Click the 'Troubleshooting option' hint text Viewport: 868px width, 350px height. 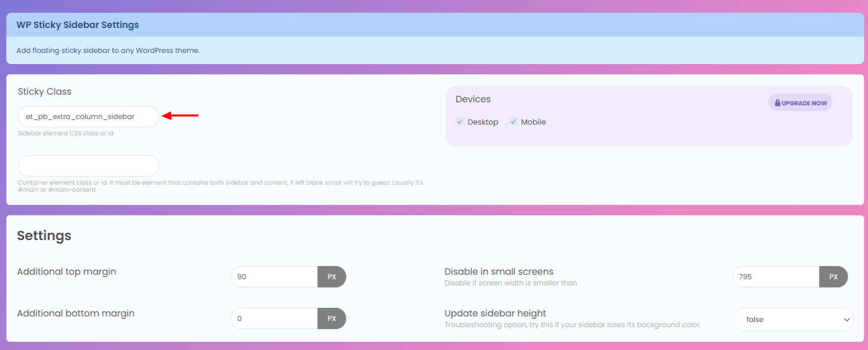pyautogui.click(x=573, y=325)
